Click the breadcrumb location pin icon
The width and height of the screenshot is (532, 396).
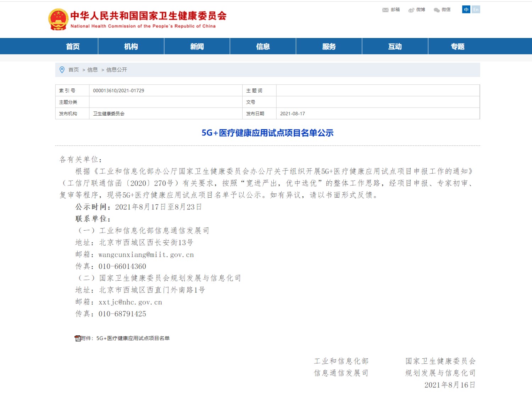[x=62, y=70]
